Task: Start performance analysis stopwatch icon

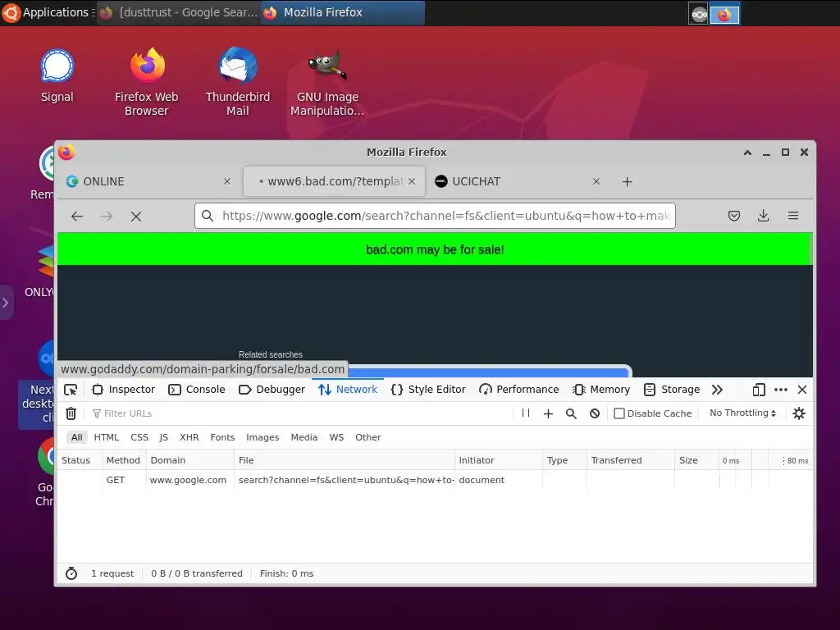Action: pyautogui.click(x=71, y=573)
